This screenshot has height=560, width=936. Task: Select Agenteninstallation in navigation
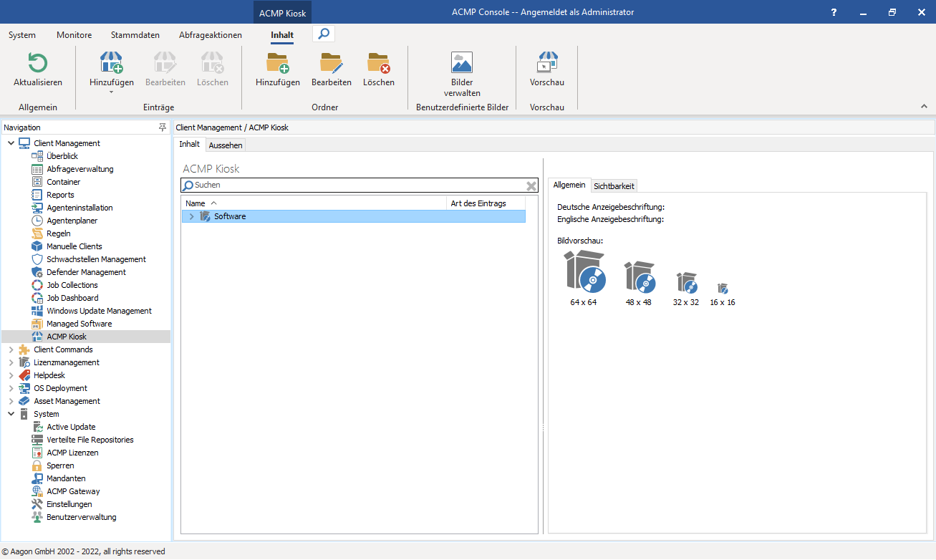pyautogui.click(x=79, y=208)
